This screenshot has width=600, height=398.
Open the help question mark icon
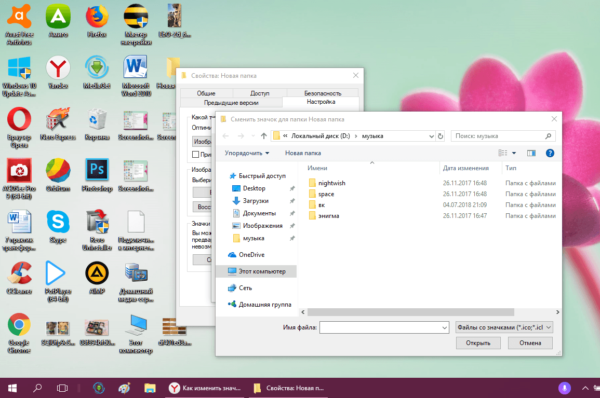pyautogui.click(x=550, y=153)
